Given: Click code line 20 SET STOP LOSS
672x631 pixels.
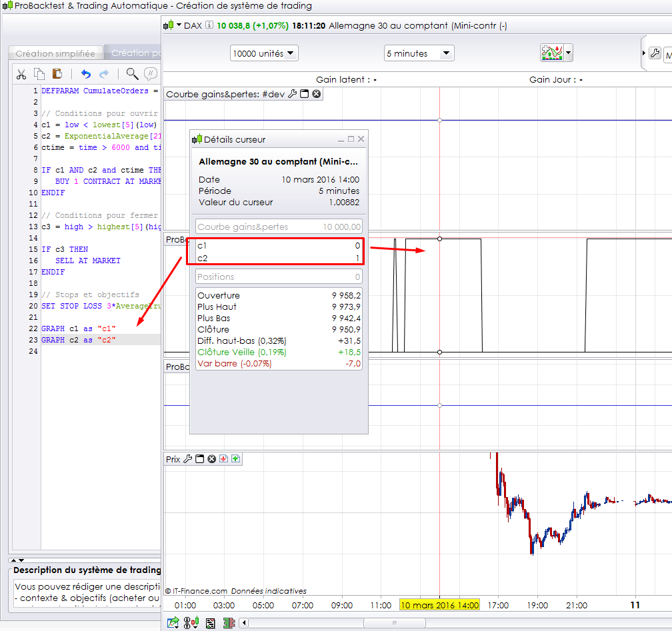Looking at the screenshot, I should pyautogui.click(x=101, y=306).
